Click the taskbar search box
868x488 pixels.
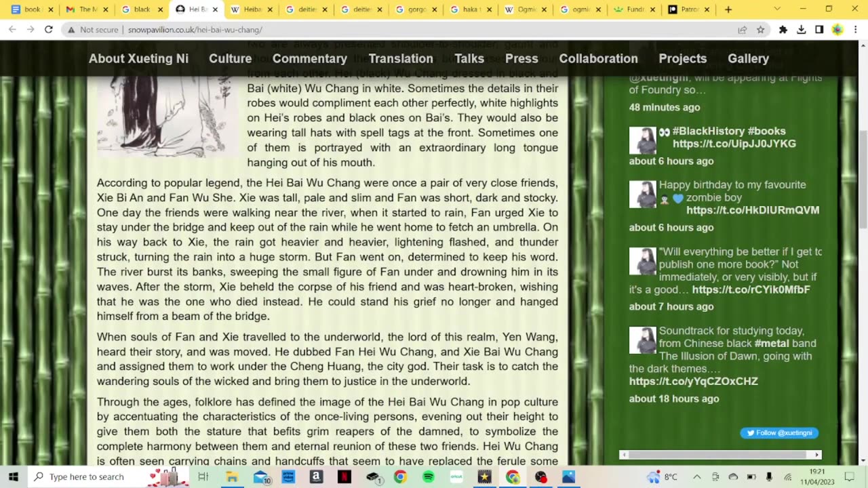coord(108,476)
